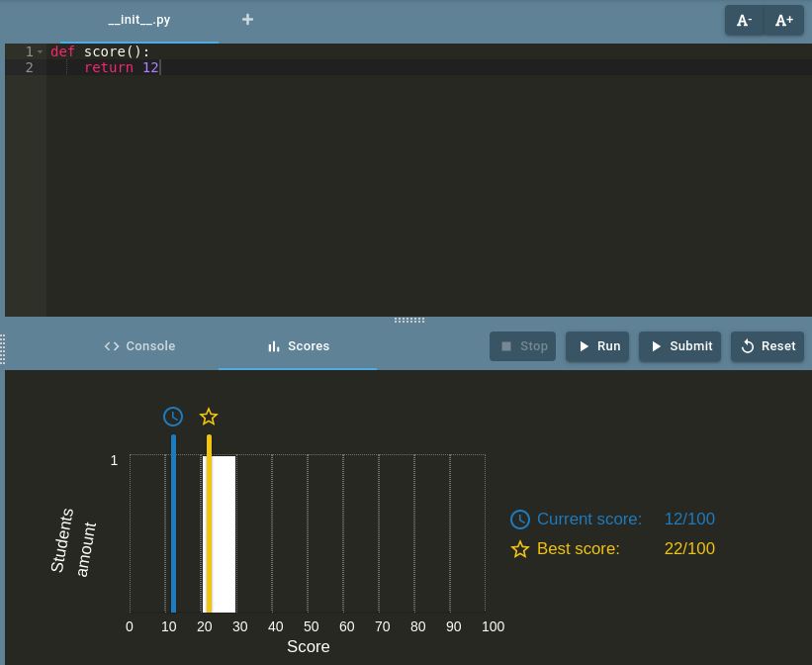Click the blue current score marker line

pyautogui.click(x=173, y=523)
